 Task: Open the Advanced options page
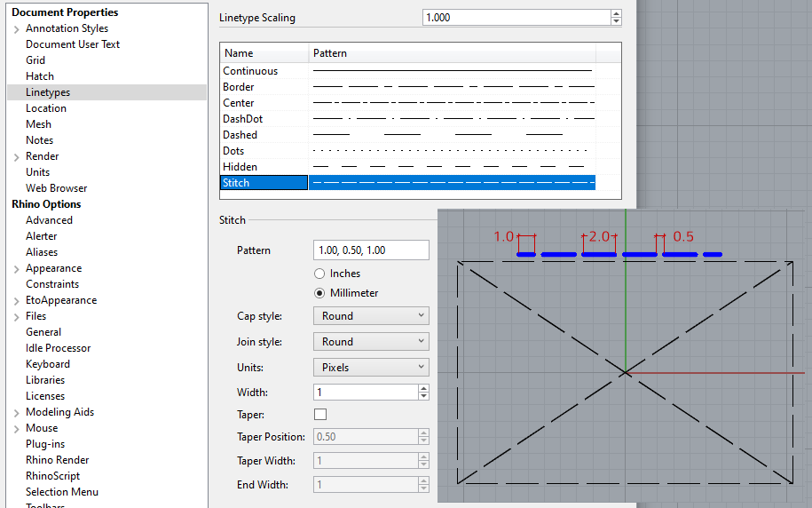49,220
